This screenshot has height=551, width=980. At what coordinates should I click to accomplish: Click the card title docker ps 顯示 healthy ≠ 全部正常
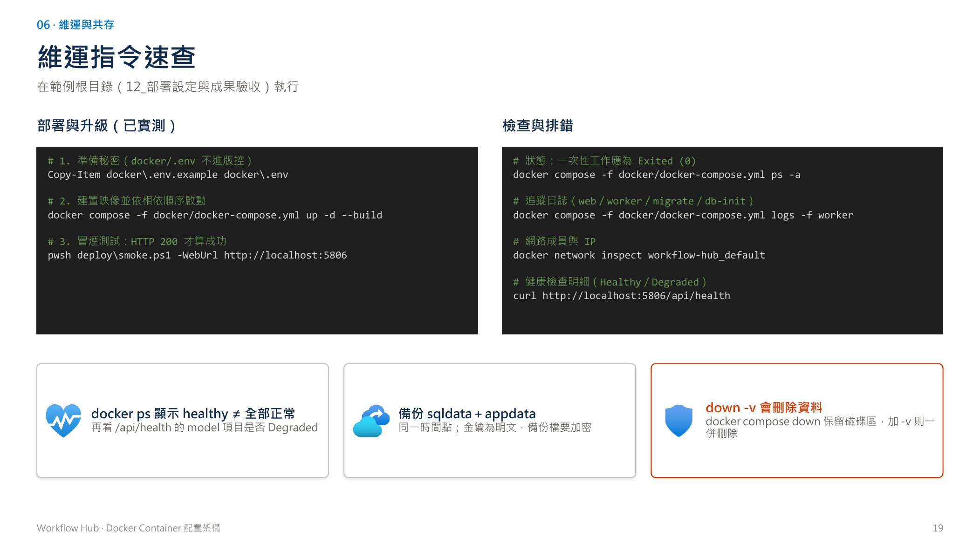pyautogui.click(x=193, y=414)
